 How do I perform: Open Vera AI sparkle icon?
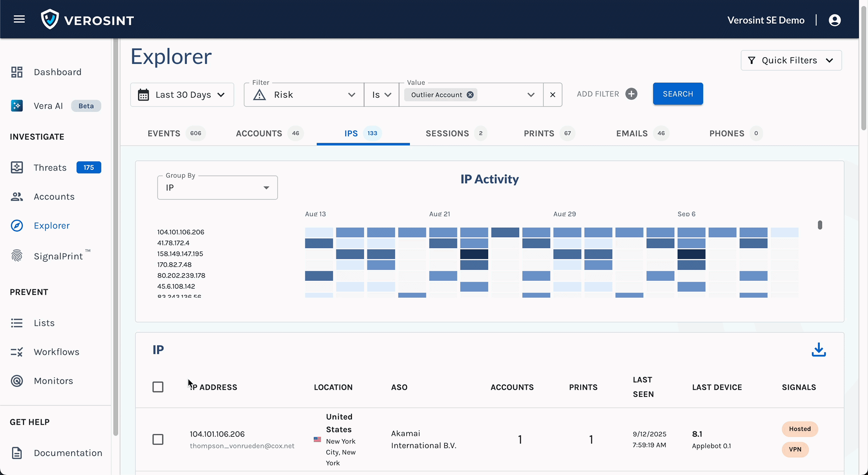click(x=16, y=106)
